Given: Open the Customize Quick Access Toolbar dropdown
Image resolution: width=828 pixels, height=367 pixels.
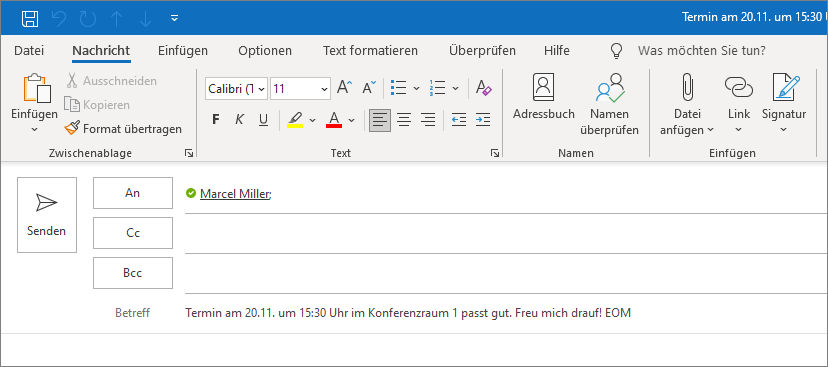Looking at the screenshot, I should (175, 19).
